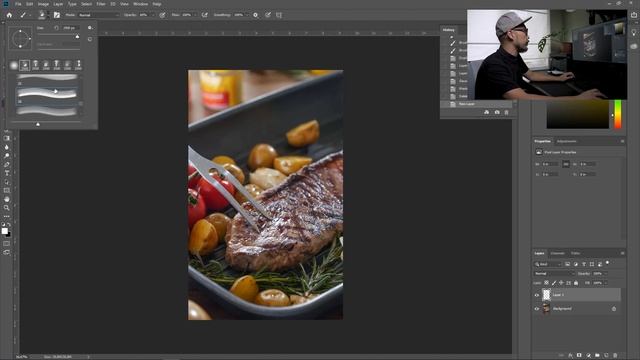Open the File menu

click(18, 4)
